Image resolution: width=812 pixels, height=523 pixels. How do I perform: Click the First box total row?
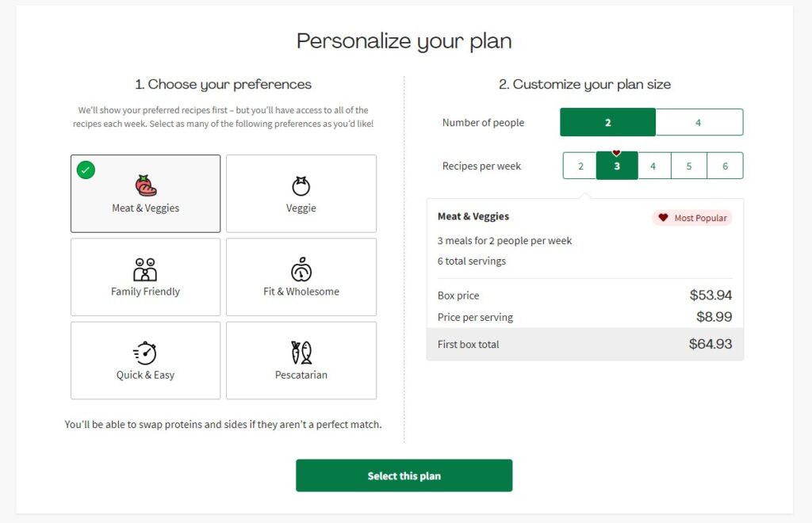584,345
